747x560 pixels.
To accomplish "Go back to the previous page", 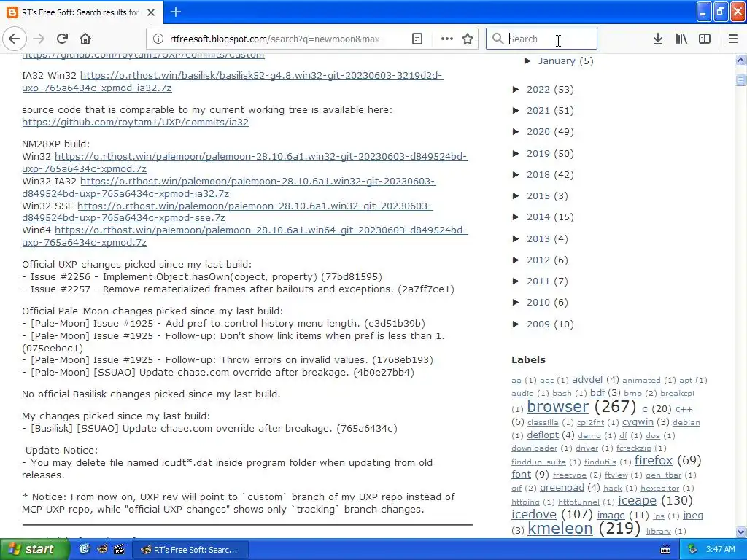I will (x=15, y=39).
